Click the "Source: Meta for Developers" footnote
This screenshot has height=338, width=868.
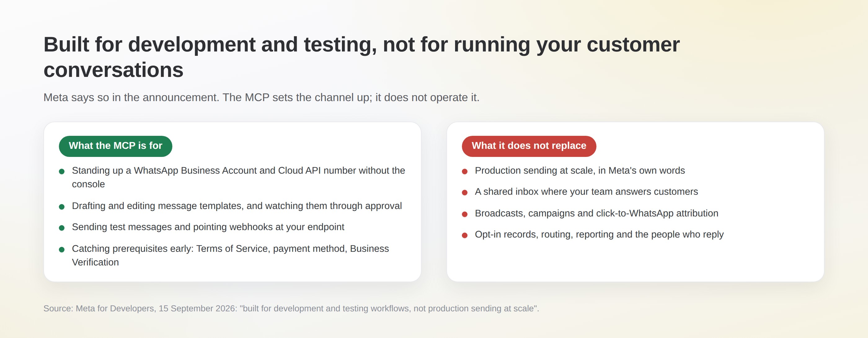[x=291, y=308]
